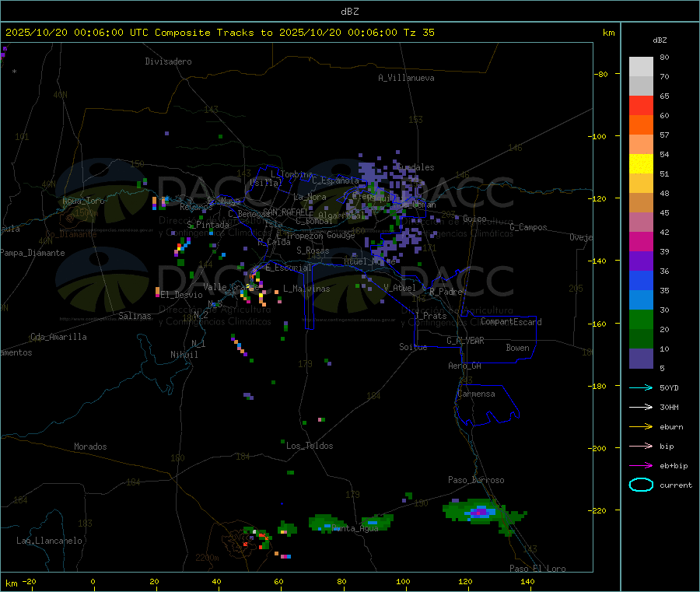Click the C_Campos map label
700x592 pixels.
pos(529,227)
